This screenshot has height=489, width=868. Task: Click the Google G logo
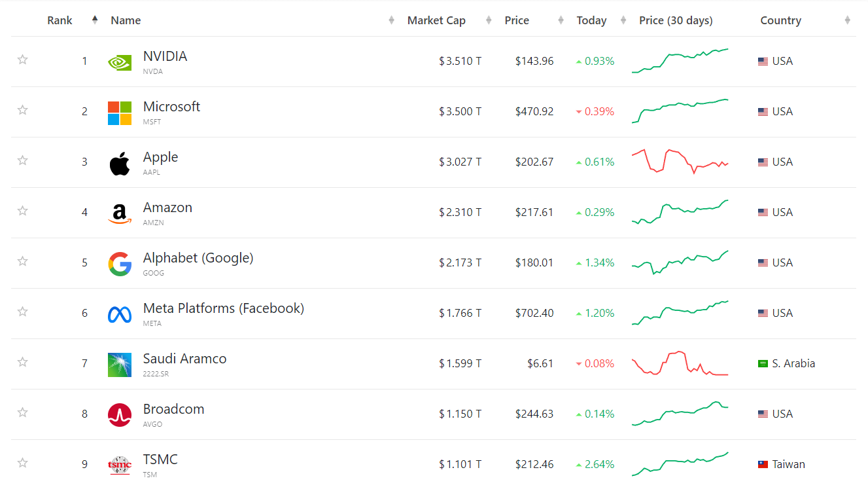(120, 264)
